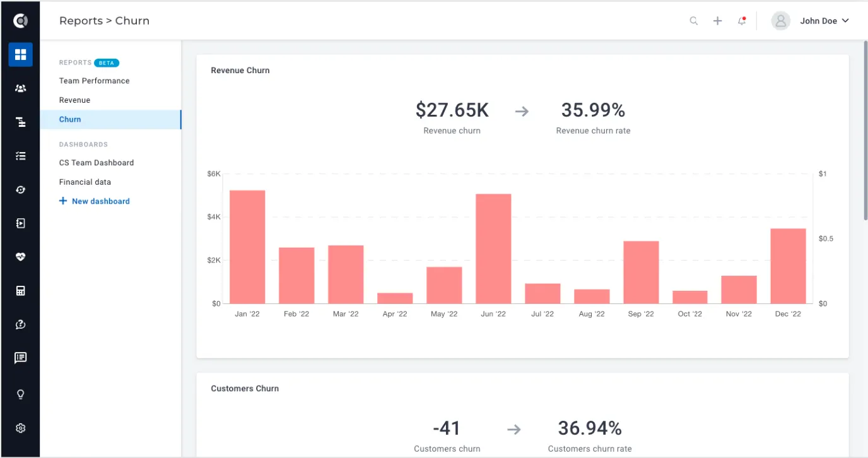Open the dashboard grid icon
Screen dimensions: 868x458
click(20, 54)
